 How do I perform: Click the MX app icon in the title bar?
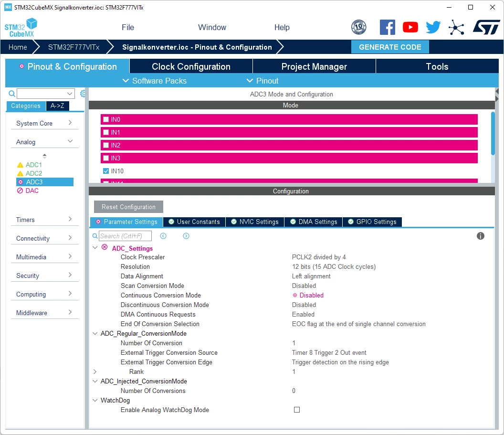[x=8, y=7]
